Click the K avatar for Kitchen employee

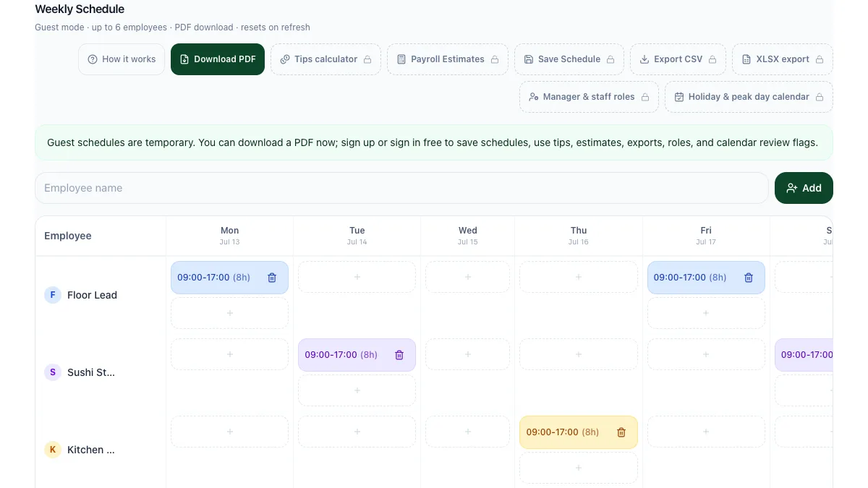point(53,450)
